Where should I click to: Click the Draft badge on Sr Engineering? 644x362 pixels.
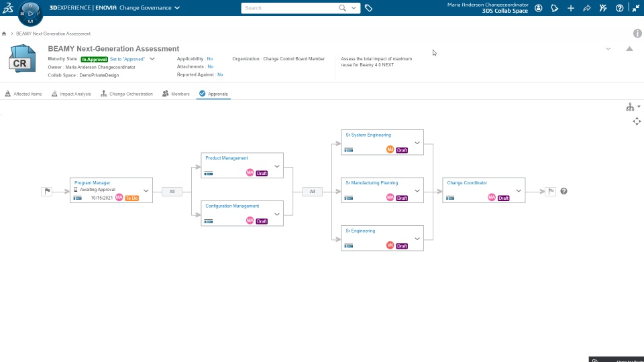click(x=402, y=246)
